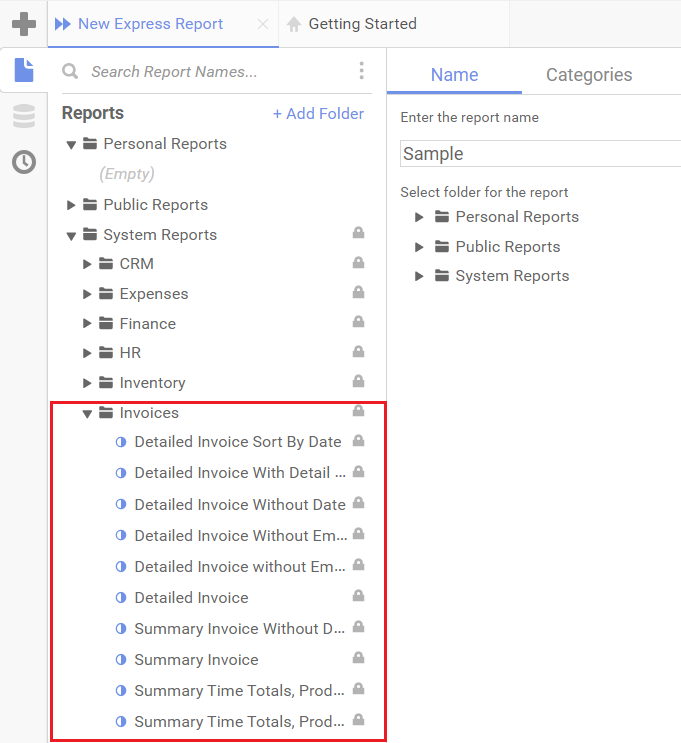Open the scheduler clock sidebar icon

pyautogui.click(x=24, y=162)
